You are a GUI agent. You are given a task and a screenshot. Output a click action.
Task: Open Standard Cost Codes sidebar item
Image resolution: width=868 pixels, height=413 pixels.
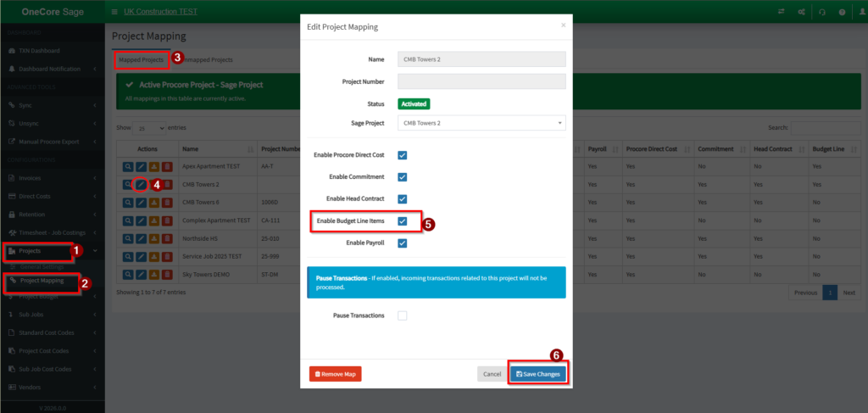click(x=52, y=332)
